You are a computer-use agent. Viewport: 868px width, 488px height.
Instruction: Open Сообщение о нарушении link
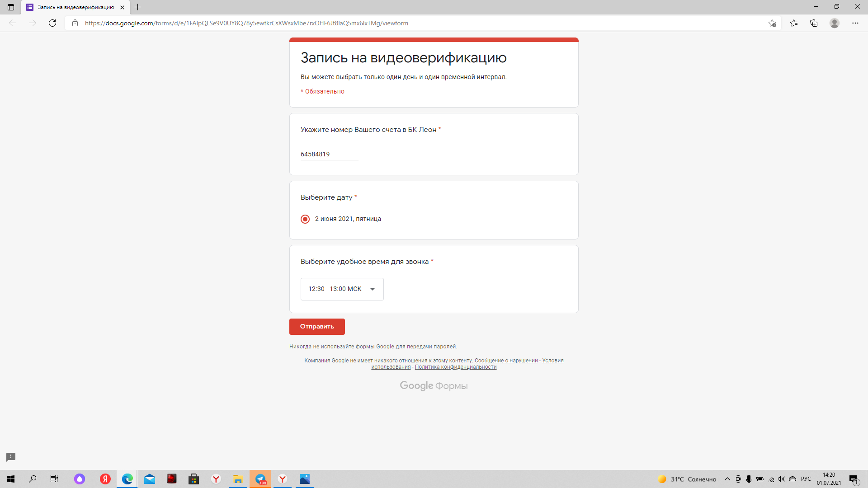coord(506,361)
